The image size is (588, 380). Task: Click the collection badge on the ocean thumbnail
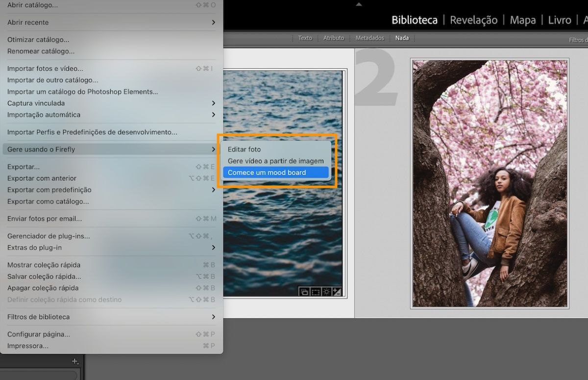pos(304,291)
